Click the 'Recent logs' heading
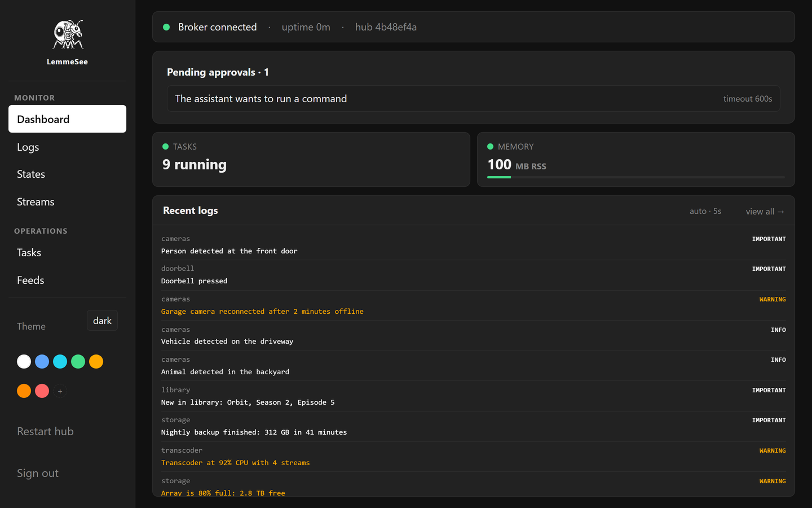 point(191,211)
